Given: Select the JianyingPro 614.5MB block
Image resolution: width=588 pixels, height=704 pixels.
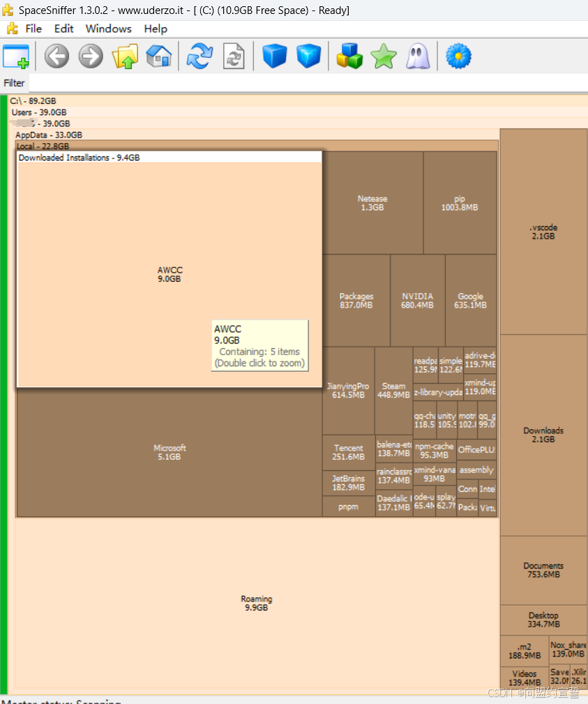Looking at the screenshot, I should pos(348,390).
